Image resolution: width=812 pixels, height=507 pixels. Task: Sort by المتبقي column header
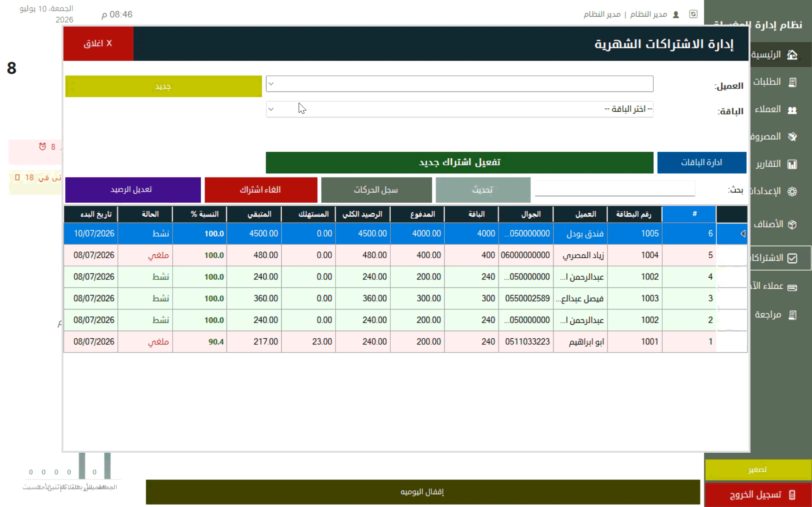pos(254,214)
